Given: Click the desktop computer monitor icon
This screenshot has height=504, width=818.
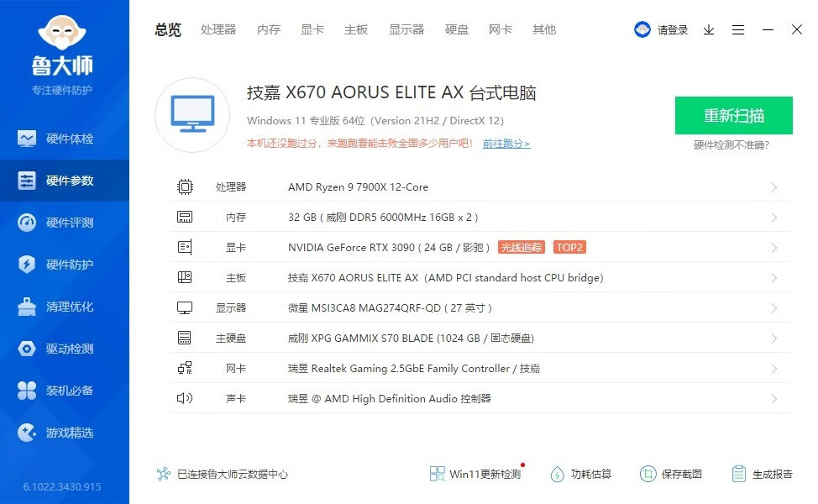Looking at the screenshot, I should [x=192, y=115].
